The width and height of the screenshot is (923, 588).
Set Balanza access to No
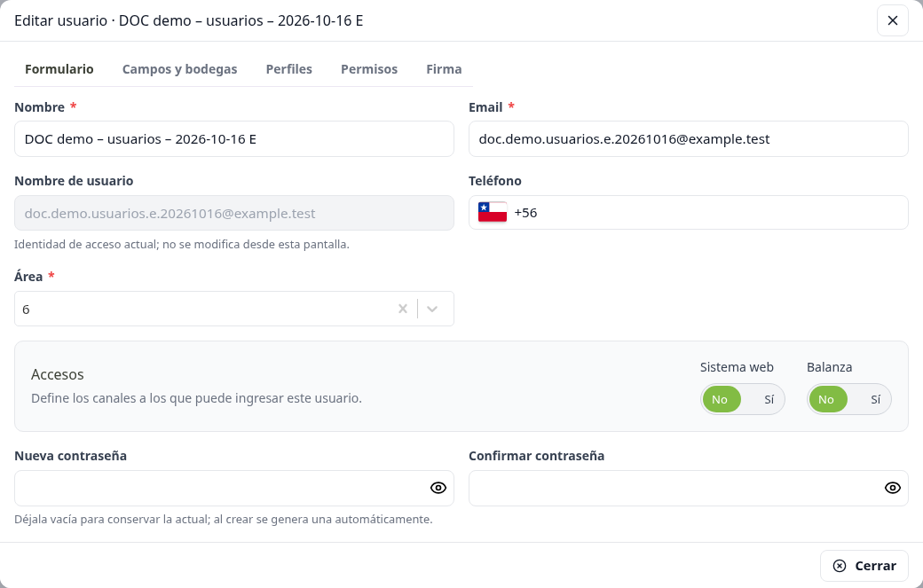[826, 399]
